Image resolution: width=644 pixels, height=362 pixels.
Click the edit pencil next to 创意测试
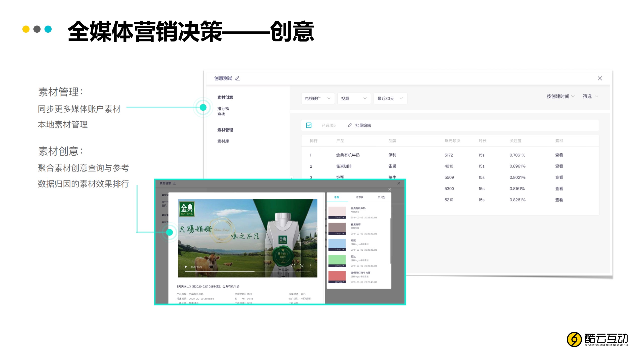point(237,78)
